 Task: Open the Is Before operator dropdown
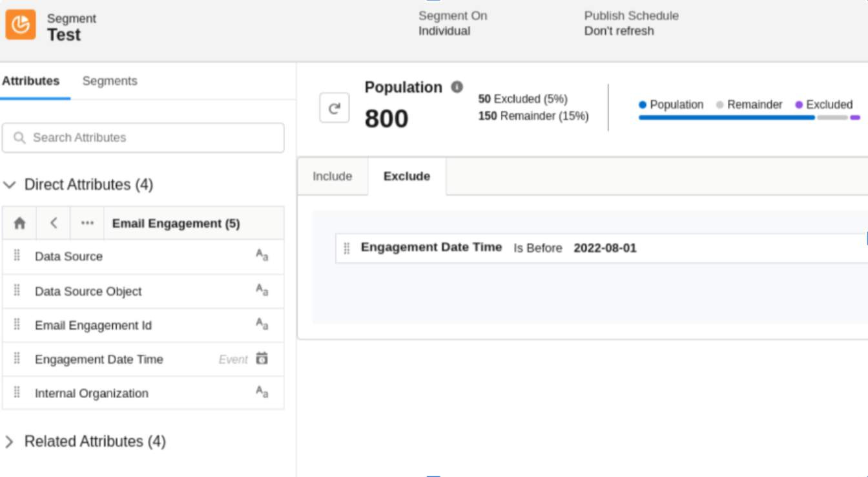point(538,248)
